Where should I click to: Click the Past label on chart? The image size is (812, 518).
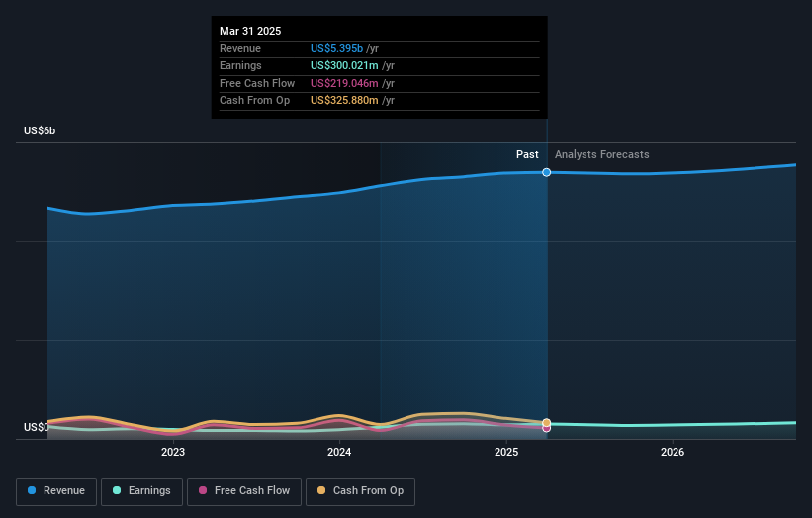[x=527, y=154]
